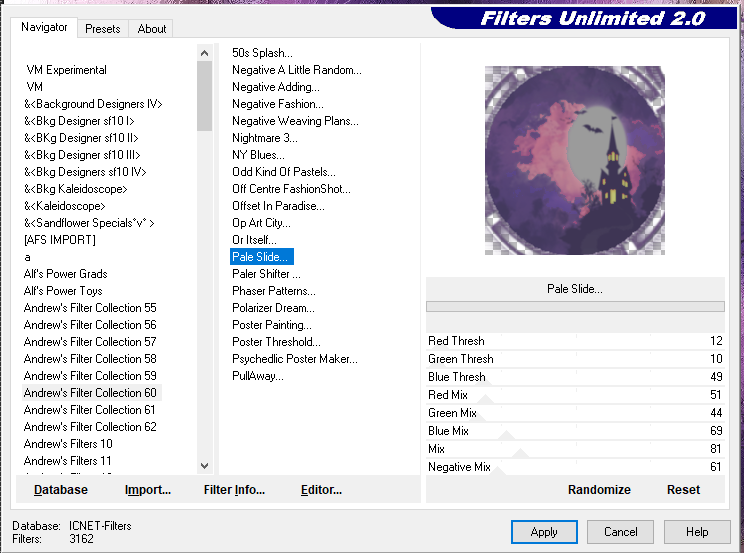Open Help for Filters Unlimited
This screenshot has width=744, height=553.
(x=697, y=532)
